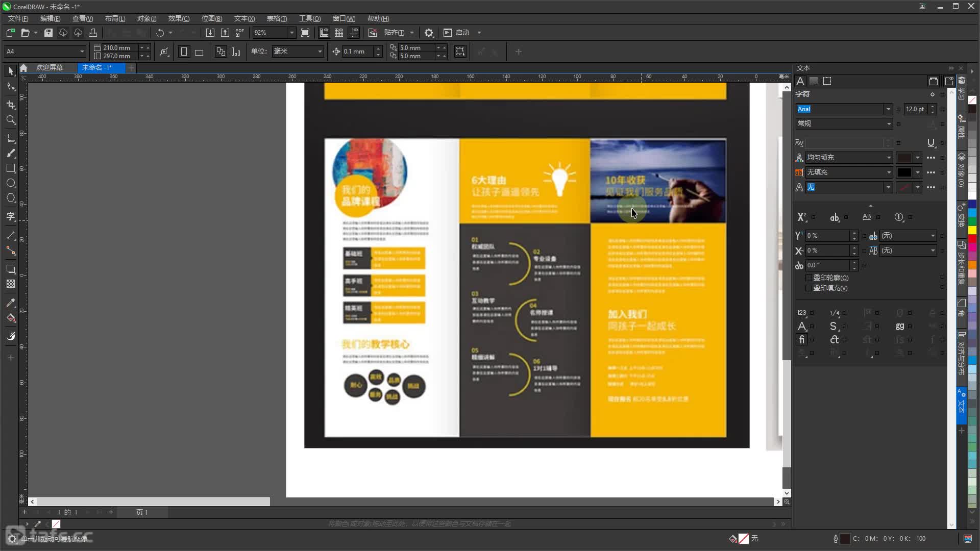Open the 位图(B) menu
980x551 pixels.
[x=212, y=19]
